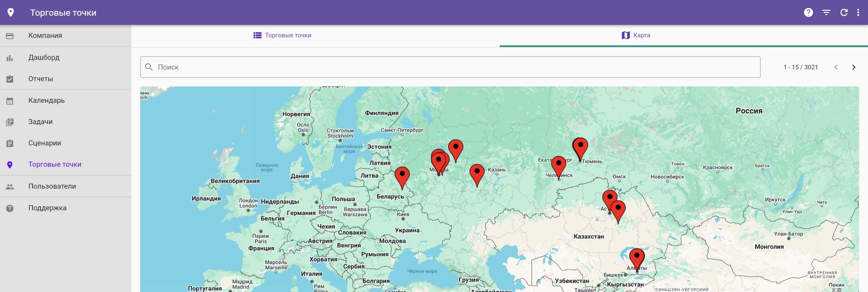Click the list icon on Торговые точки tab
Image resolution: width=868 pixels, height=292 pixels.
click(257, 35)
